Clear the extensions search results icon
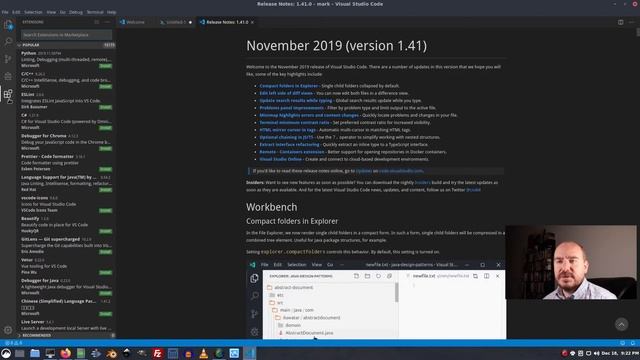 click(x=97, y=22)
